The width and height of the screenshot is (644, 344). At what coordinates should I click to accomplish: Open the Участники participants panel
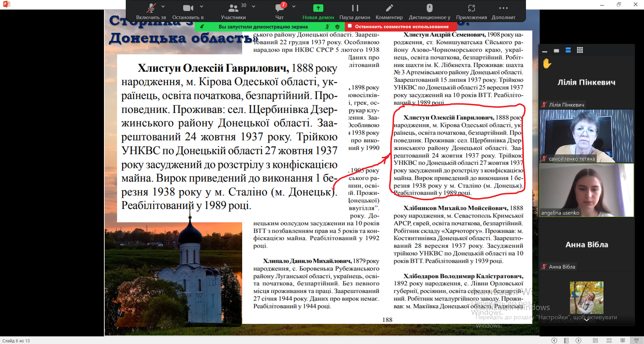233,11
